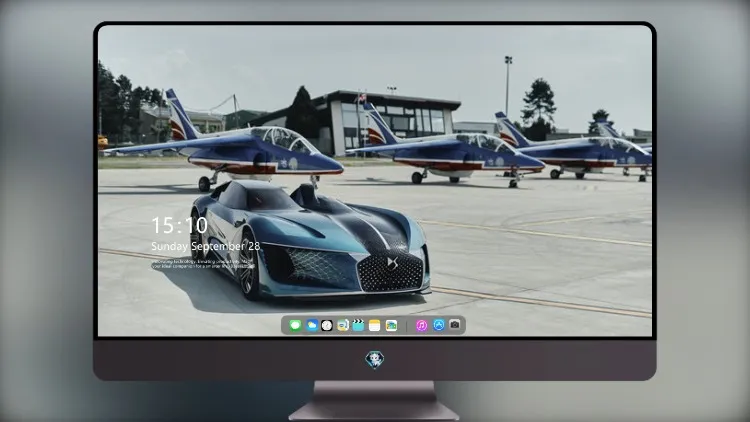Screen dimensions: 750x422
Task: Open the Camera app in the dock
Action: pos(455,325)
